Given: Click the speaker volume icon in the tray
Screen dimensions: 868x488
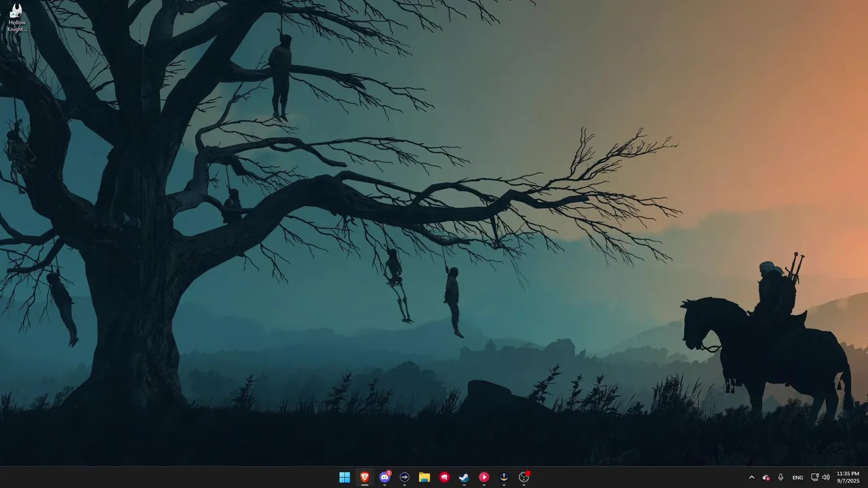Looking at the screenshot, I should pos(825,477).
